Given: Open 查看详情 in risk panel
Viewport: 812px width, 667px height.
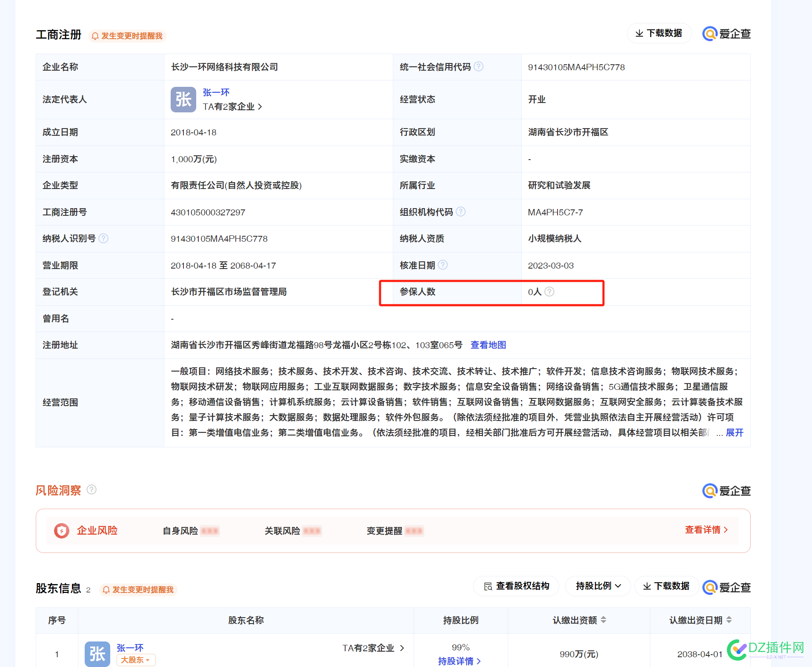Looking at the screenshot, I should [x=706, y=530].
